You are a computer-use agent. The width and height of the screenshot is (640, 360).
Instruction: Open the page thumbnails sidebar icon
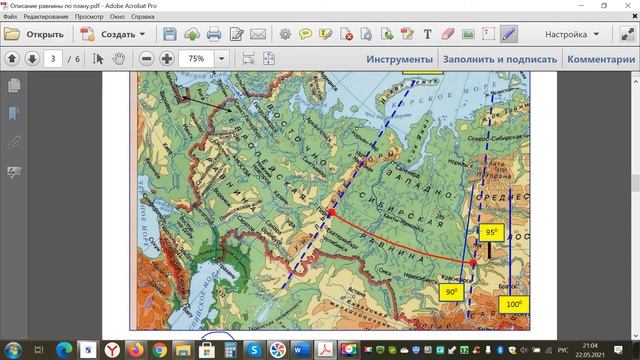14,85
